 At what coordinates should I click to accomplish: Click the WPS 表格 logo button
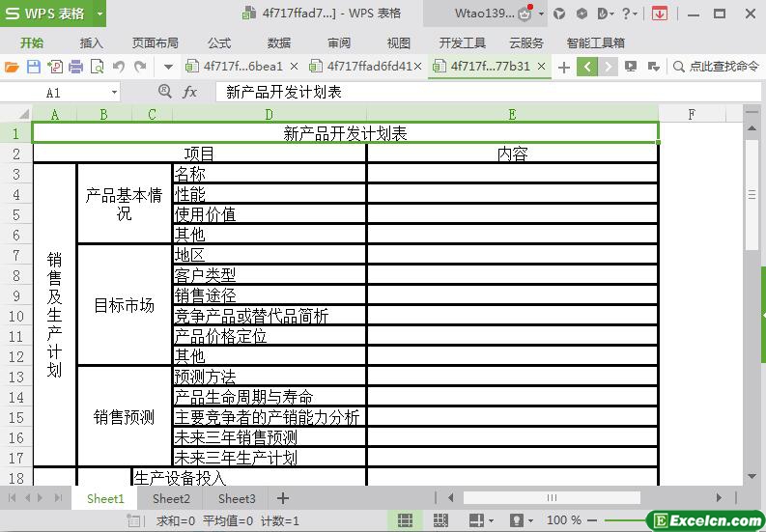tap(46, 14)
